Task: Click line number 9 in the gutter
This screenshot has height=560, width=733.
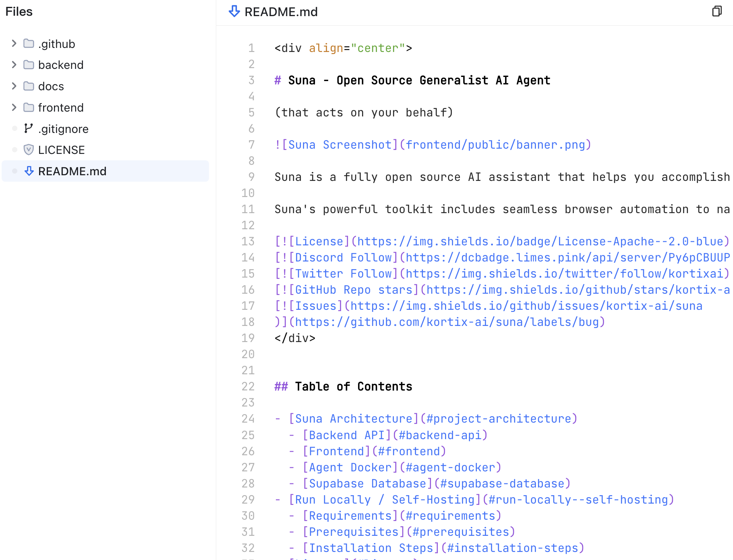Action: [x=251, y=177]
